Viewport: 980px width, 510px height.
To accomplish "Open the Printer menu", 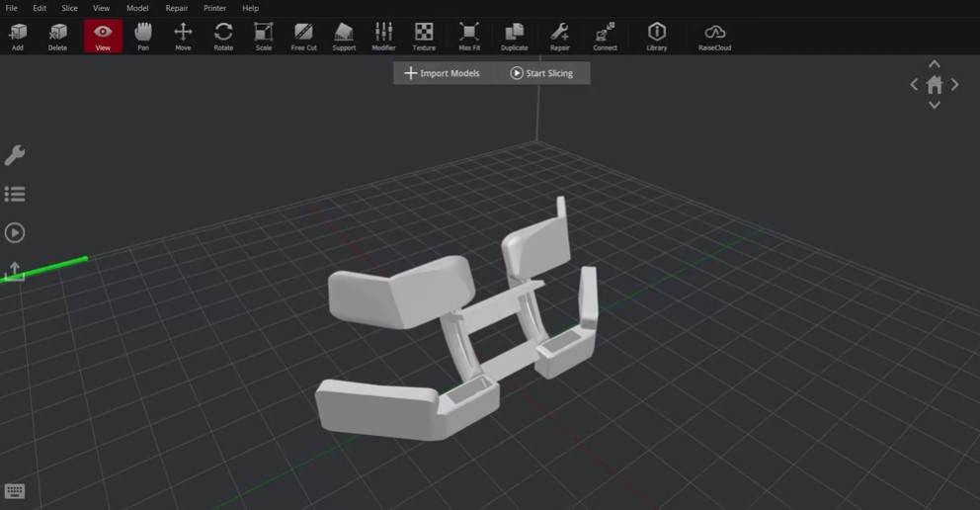I will pyautogui.click(x=214, y=8).
